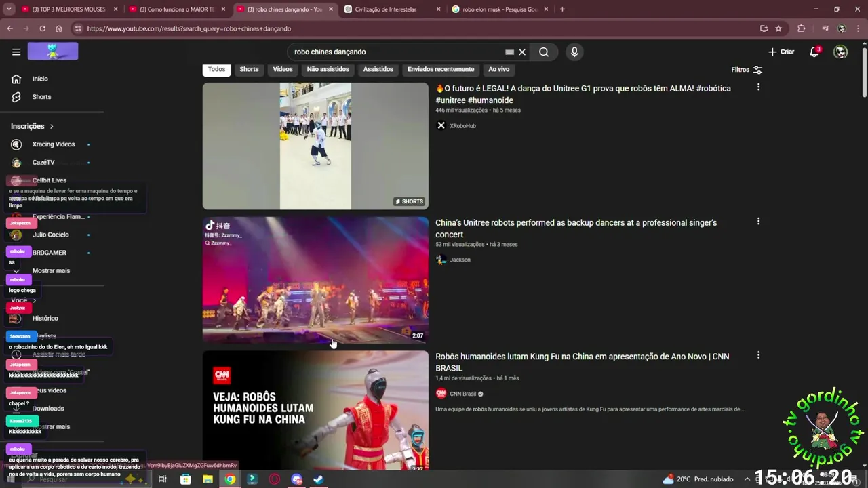Open options menu for CNN Kung Fu video
Screen dimensions: 868x488
coord(758,355)
